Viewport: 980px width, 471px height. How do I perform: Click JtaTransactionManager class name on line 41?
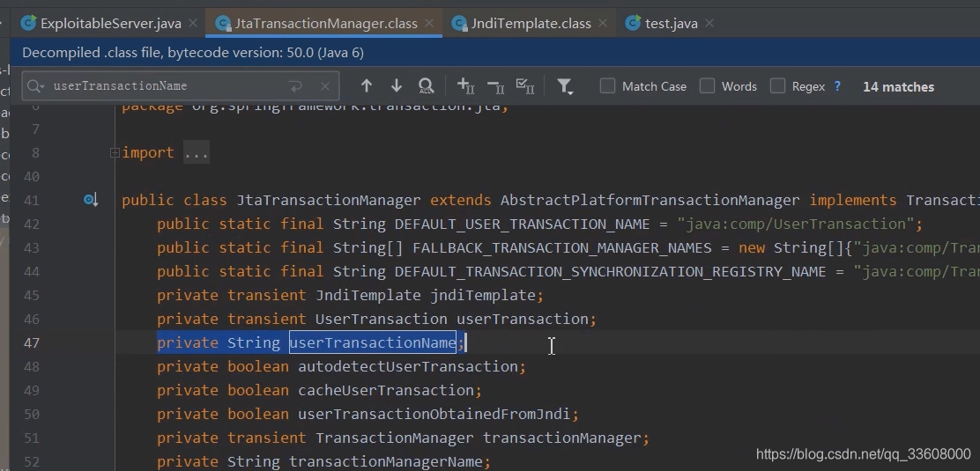coord(328,201)
